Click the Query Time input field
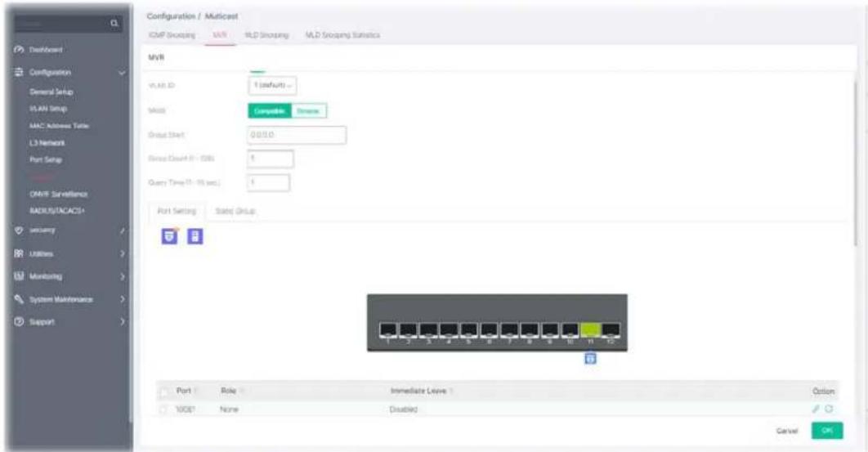Screen dimensions: 868x452 click(x=268, y=182)
